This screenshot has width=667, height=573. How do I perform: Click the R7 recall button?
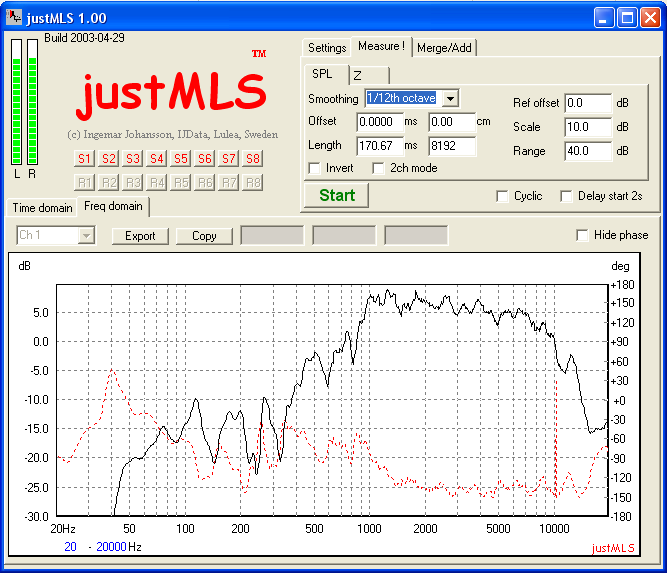(228, 182)
